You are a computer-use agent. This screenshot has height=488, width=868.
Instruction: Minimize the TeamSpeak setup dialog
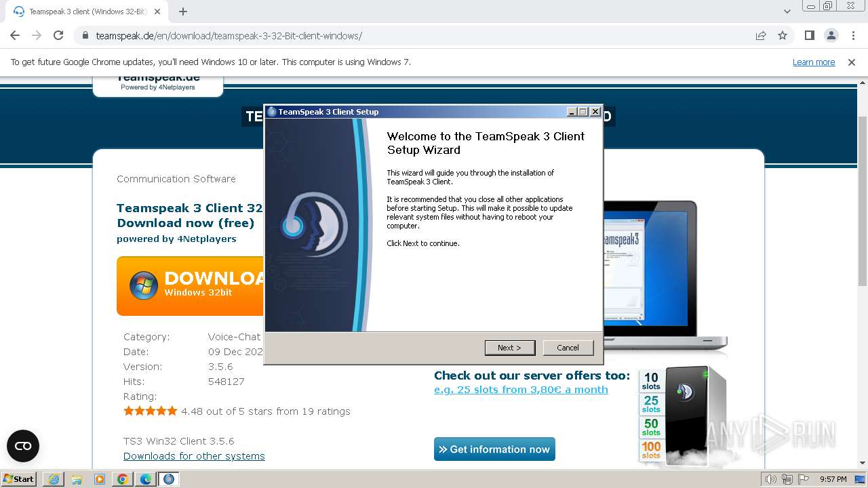coord(572,112)
